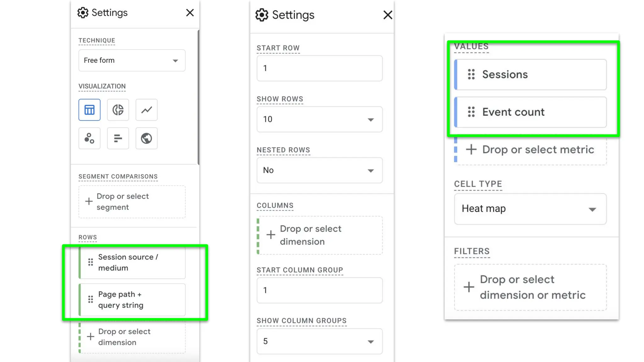644x362 pixels.
Task: Click the left Settings panel scrollbar
Action: 198,97
